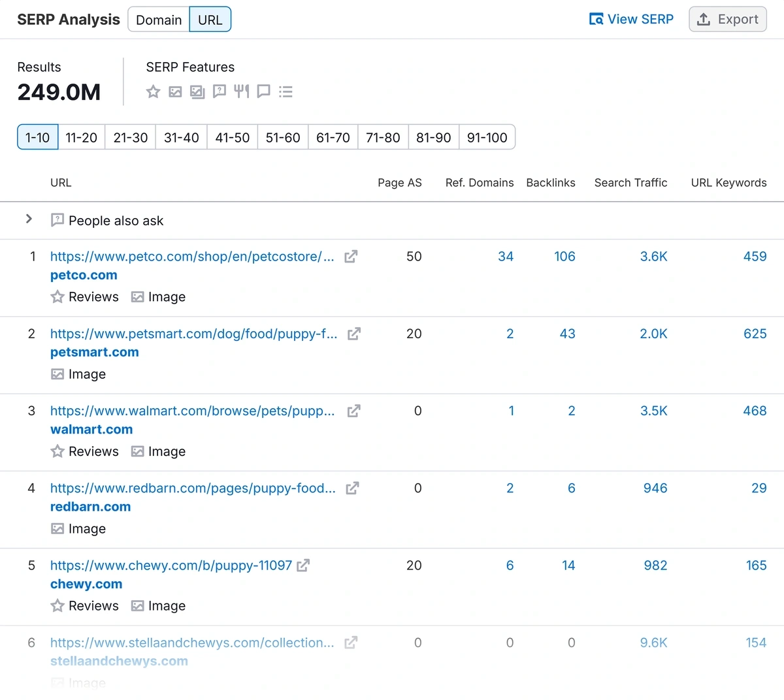Click the URL Keywords column header
Image resolution: width=784 pixels, height=700 pixels.
(729, 183)
